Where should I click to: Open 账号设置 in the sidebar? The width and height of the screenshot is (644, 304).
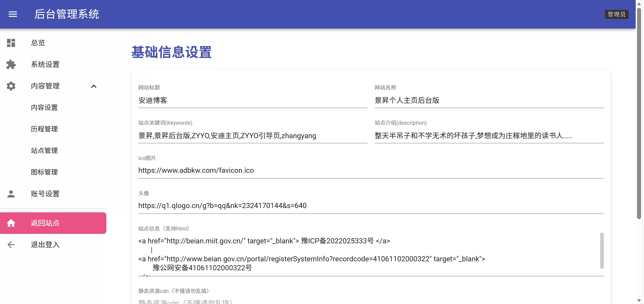pyautogui.click(x=53, y=194)
